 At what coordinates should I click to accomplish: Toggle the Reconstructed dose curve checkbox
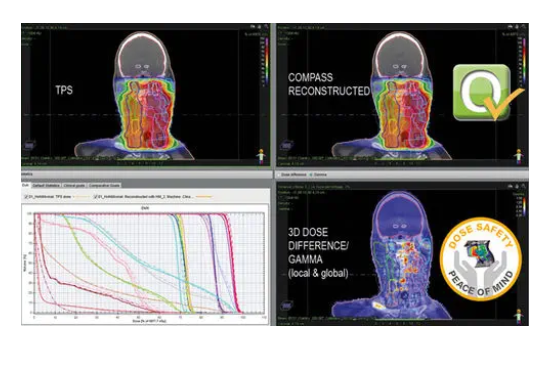tap(96, 197)
